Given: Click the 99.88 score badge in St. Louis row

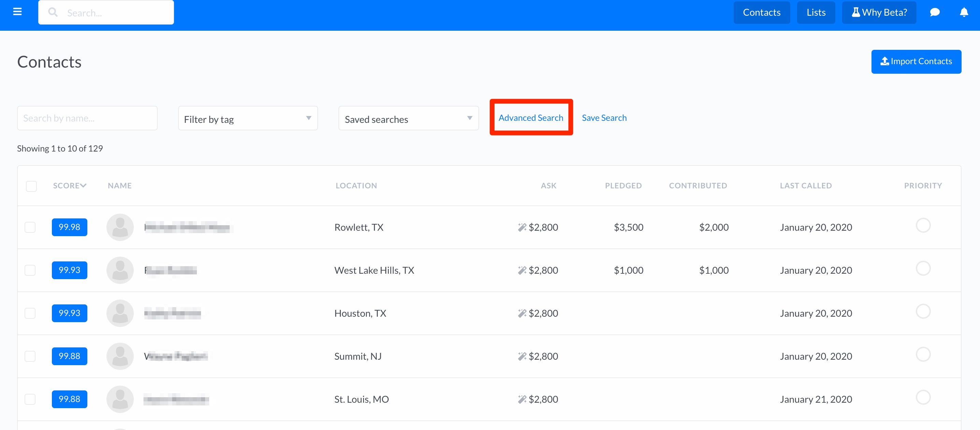Looking at the screenshot, I should 70,399.
